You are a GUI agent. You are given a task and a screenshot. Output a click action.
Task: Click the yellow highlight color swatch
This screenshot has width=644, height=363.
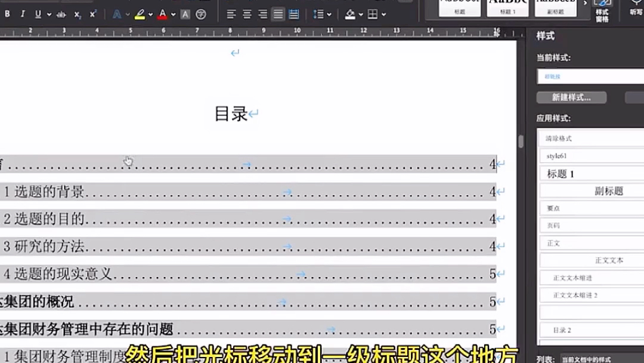click(x=140, y=17)
